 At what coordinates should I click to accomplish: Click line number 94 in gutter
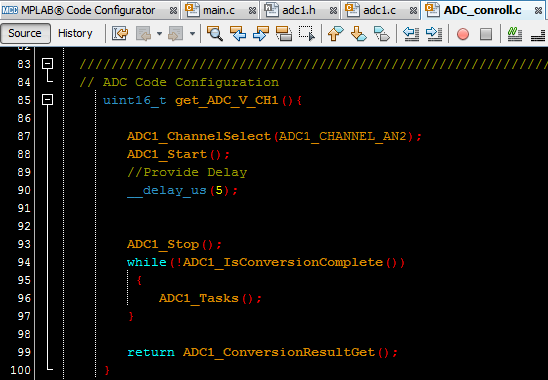point(24,262)
